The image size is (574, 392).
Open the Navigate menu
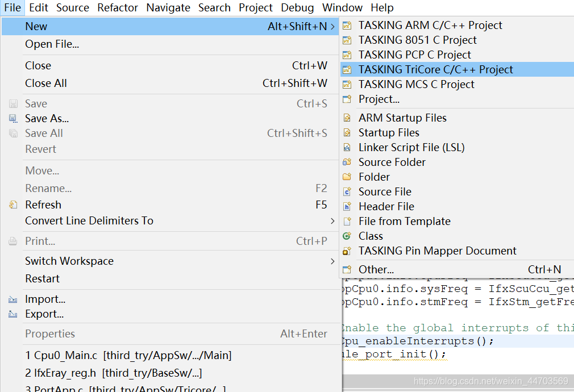pyautogui.click(x=168, y=8)
